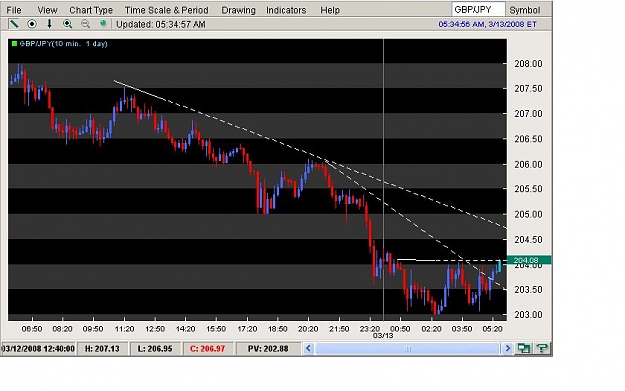The image size is (625, 391).
Task: Click the 23:20 time axis label
Action: click(369, 329)
